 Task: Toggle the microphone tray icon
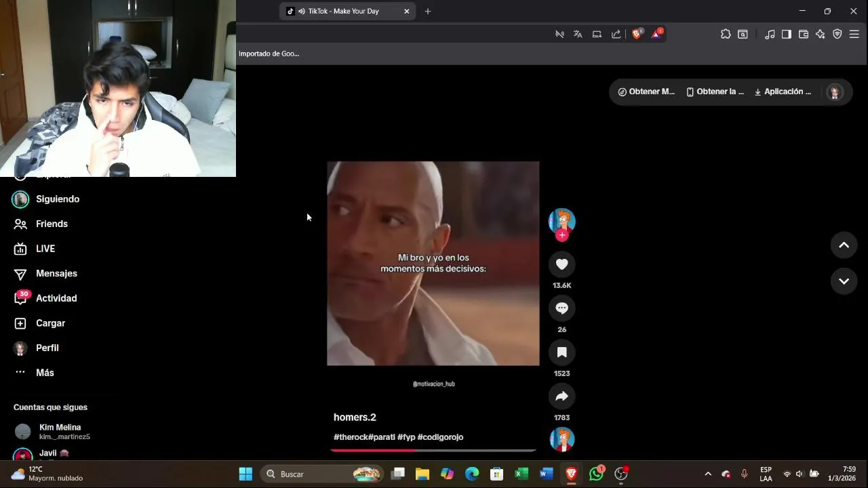(744, 474)
